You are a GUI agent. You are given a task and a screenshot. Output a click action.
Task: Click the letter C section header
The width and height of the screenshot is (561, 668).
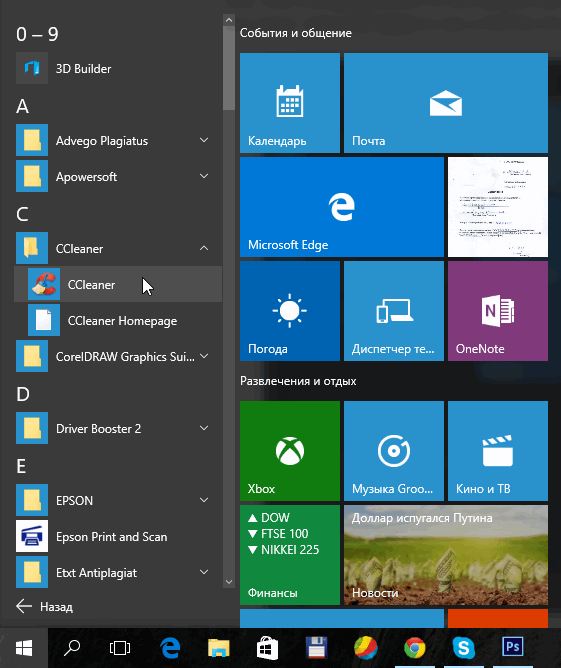pyautogui.click(x=22, y=214)
